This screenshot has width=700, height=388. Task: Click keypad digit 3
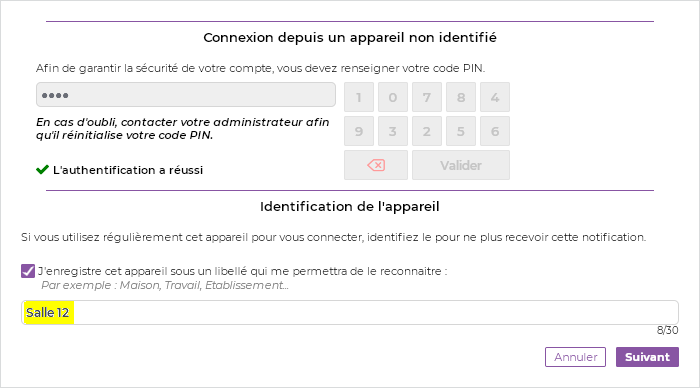click(393, 131)
